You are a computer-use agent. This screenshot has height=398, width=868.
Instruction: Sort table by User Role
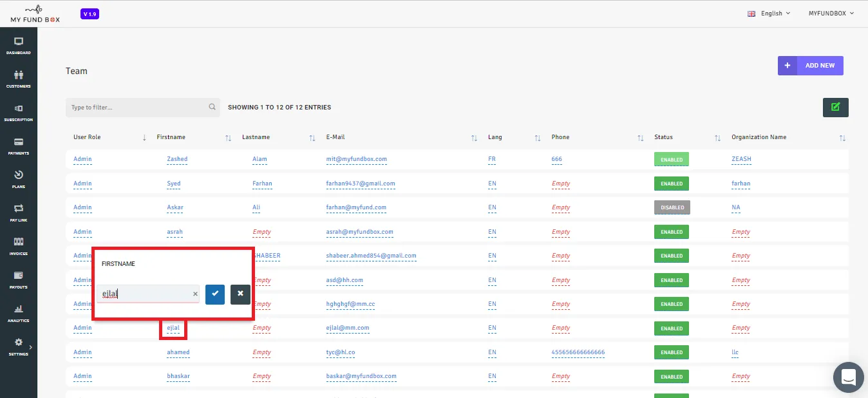[x=144, y=138]
